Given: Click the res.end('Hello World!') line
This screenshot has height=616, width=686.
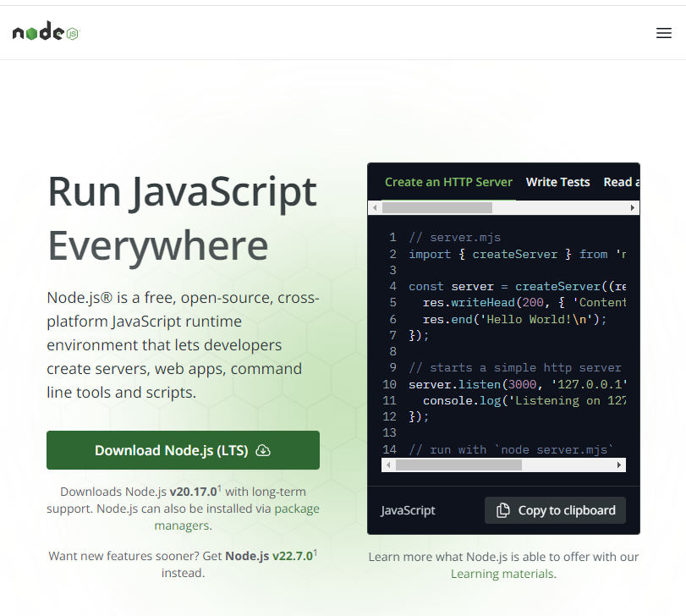Looking at the screenshot, I should (x=514, y=319).
